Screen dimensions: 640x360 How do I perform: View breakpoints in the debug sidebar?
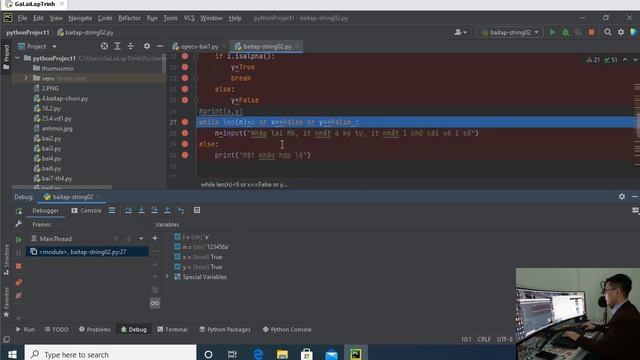point(19,282)
